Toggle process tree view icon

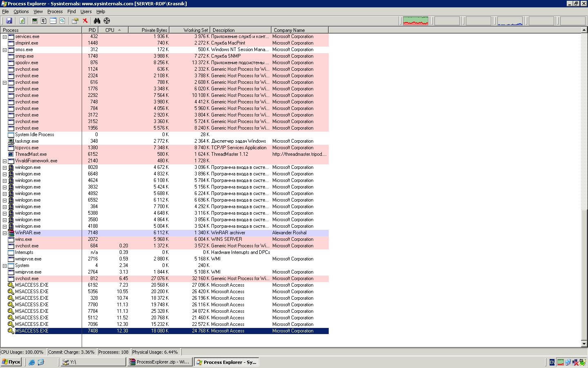(44, 21)
